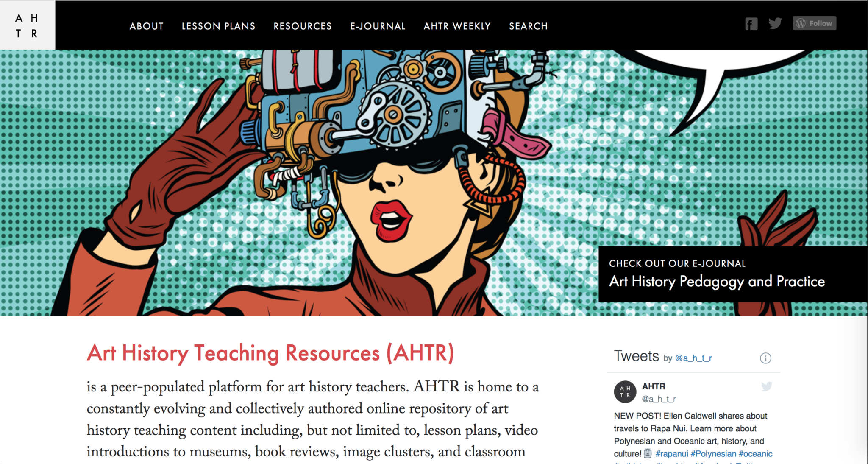This screenshot has width=868, height=464.
Task: Open the #Polynesian hashtag link
Action: (x=713, y=454)
